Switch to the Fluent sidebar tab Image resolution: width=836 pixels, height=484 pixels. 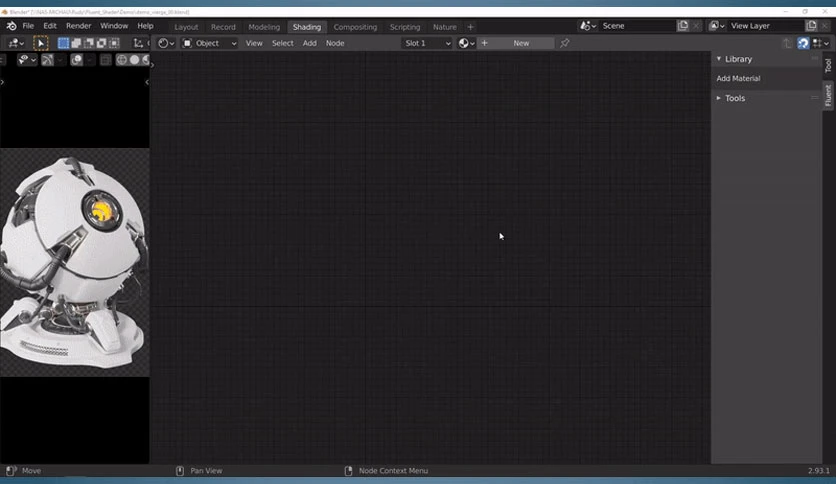(828, 95)
